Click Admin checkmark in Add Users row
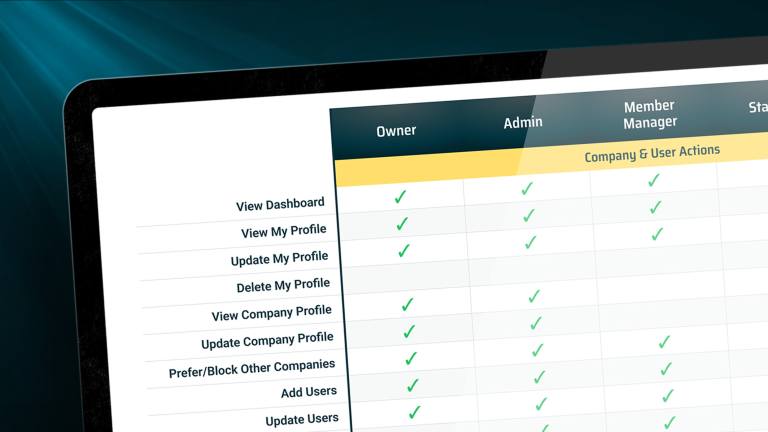Screen dimensions: 768x432 pos(539,377)
